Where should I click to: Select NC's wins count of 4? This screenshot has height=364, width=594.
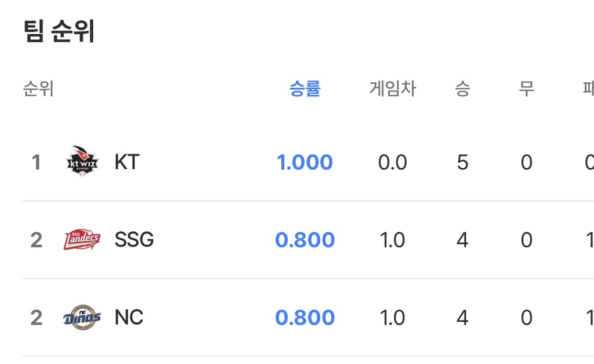[462, 318]
